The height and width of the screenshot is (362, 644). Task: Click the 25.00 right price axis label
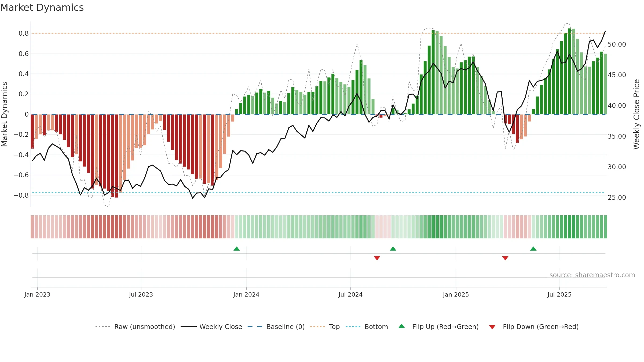click(x=617, y=198)
